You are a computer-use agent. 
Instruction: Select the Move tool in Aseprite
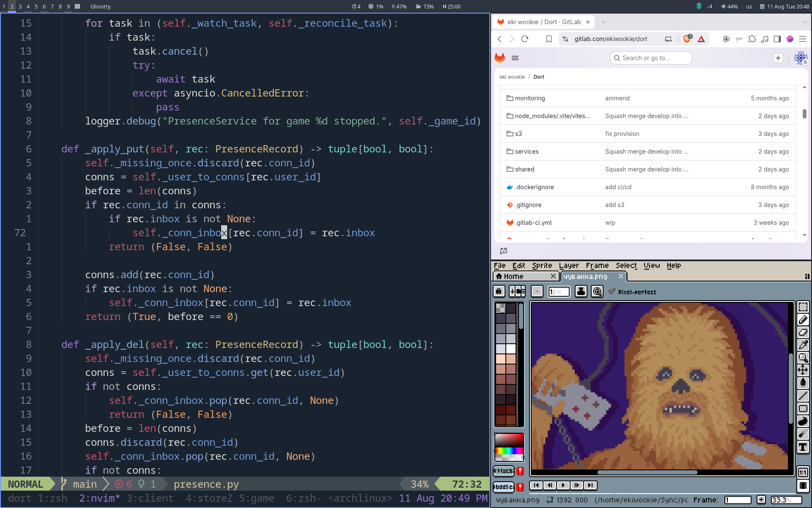[803, 370]
